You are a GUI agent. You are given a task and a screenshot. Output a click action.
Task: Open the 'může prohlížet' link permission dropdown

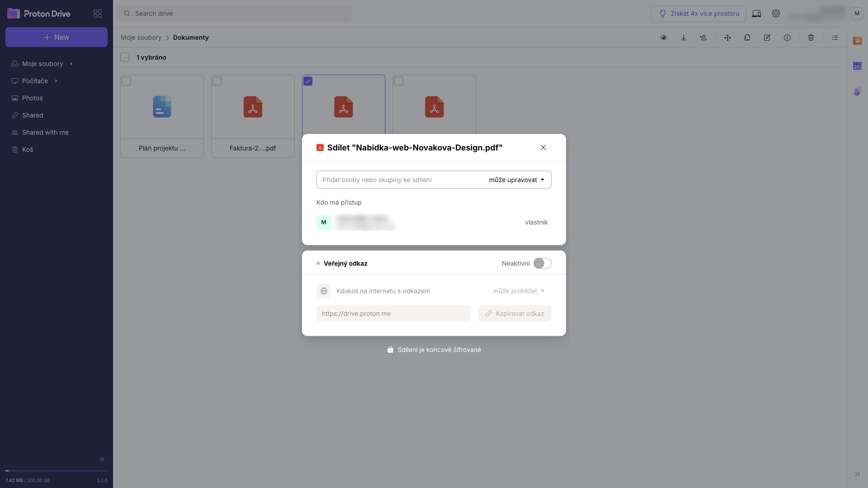click(x=519, y=291)
